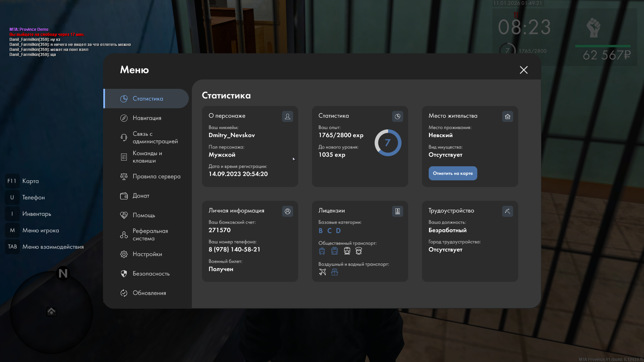
Task: Click the house icon in Место жительства card
Action: pos(507,116)
